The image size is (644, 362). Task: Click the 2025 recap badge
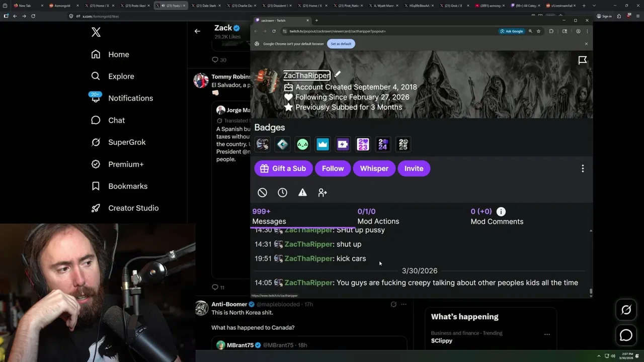[403, 144]
